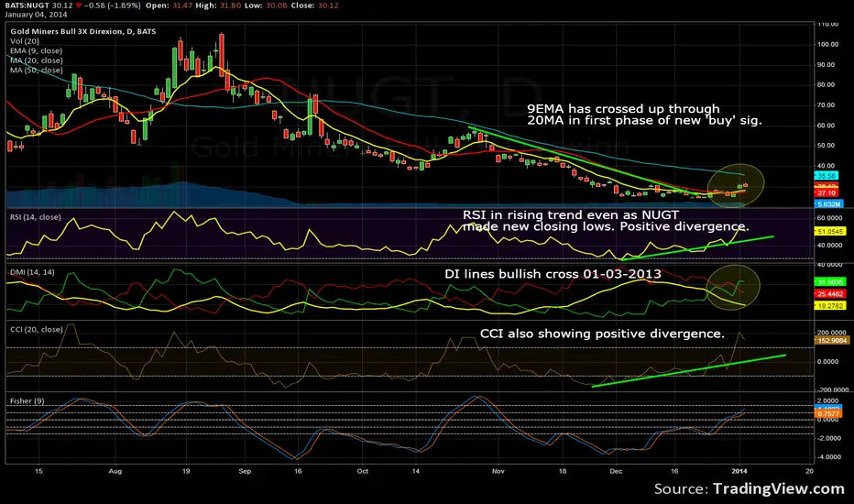Click the '9EMA has crossed up through' annotation
854x504 pixels.
[x=624, y=109]
